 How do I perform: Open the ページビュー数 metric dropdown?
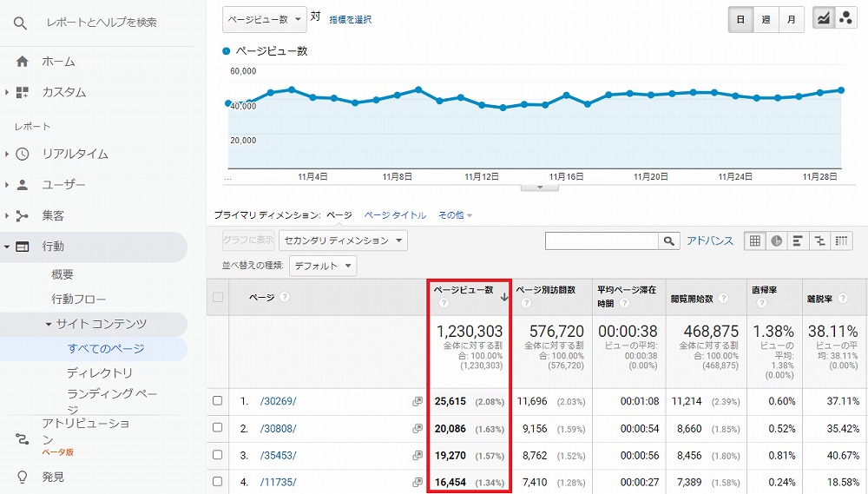[265, 19]
